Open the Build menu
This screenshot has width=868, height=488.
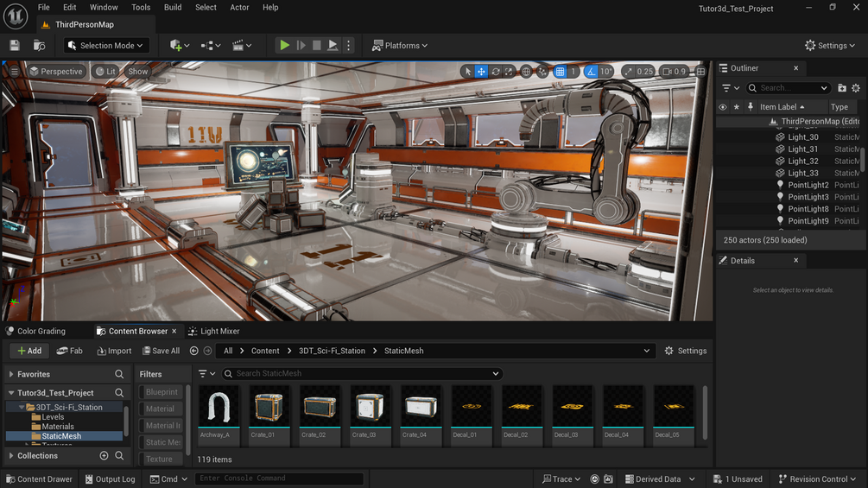pyautogui.click(x=173, y=7)
